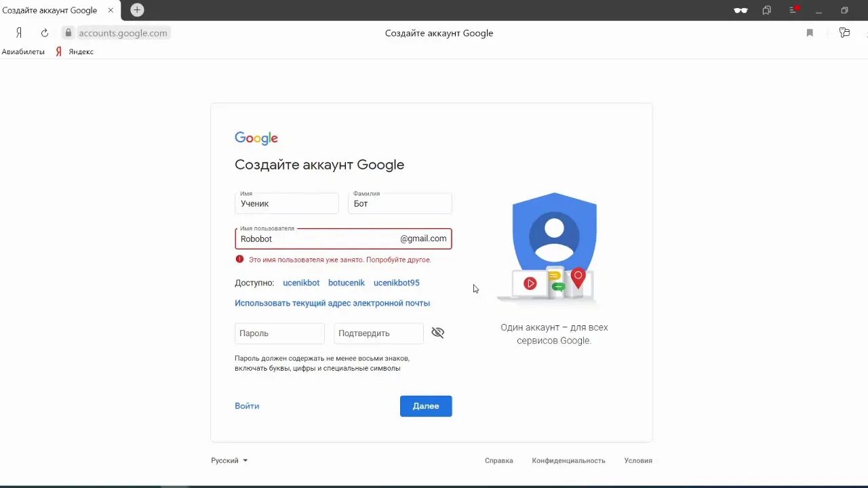Choose suggested username botucenik
Image resolution: width=868 pixels, height=488 pixels.
pos(347,283)
